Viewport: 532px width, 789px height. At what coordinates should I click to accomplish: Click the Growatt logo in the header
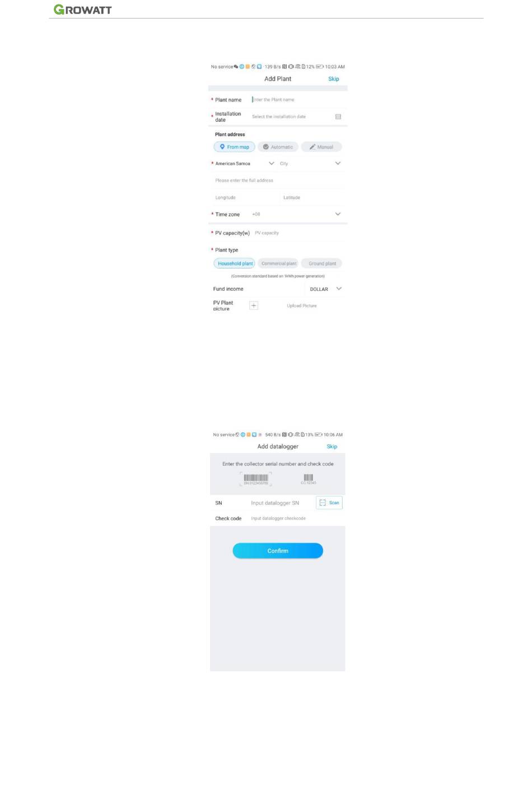[x=83, y=10]
